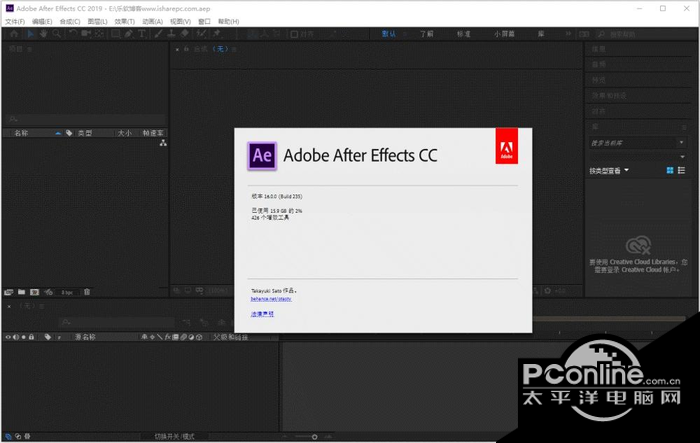
Task: Expand the workspace overflow chevrons
Action: click(568, 33)
